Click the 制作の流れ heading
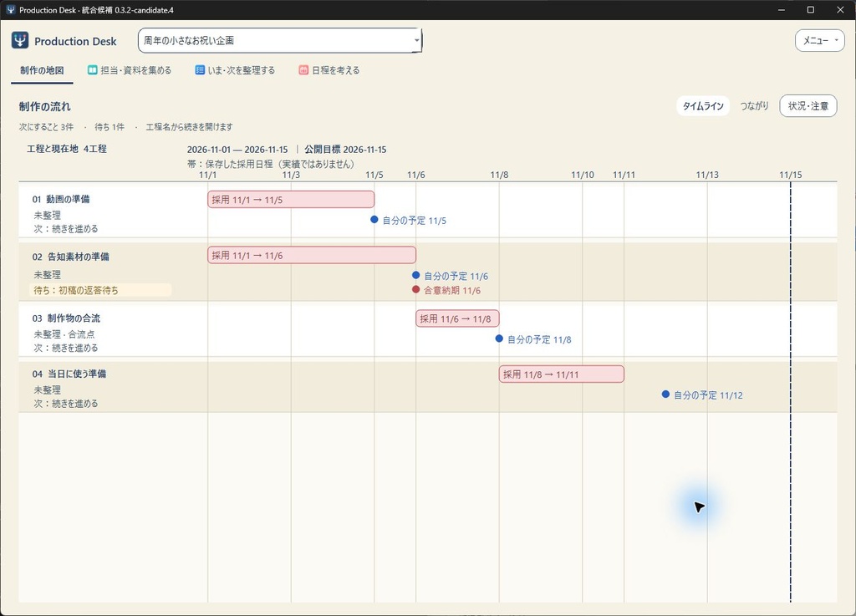This screenshot has width=856, height=616. click(x=45, y=106)
